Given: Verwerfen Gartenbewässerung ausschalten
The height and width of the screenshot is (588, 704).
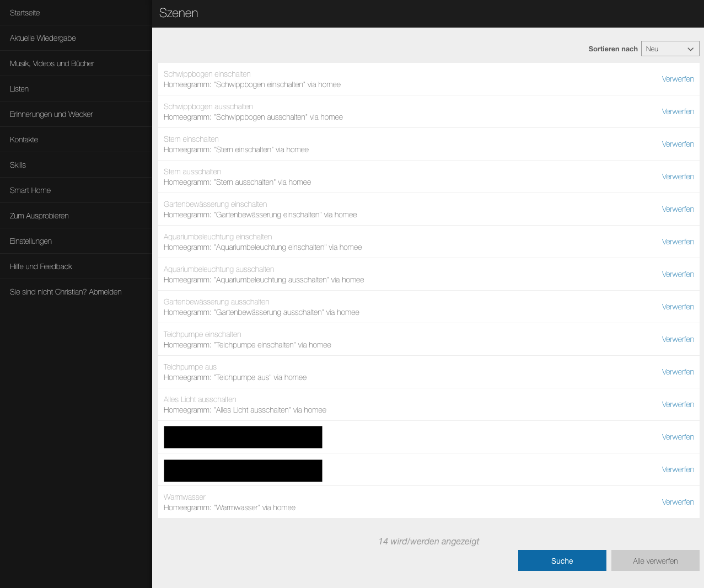Looking at the screenshot, I should click(678, 307).
